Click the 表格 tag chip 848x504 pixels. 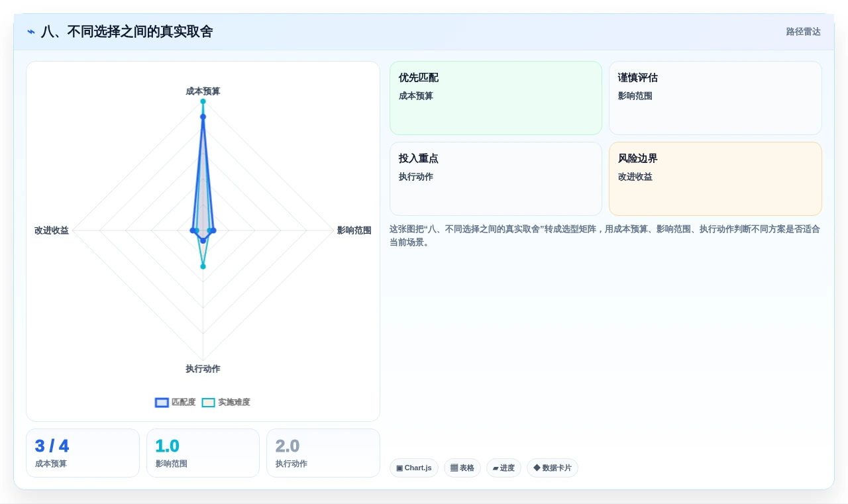pos(462,468)
